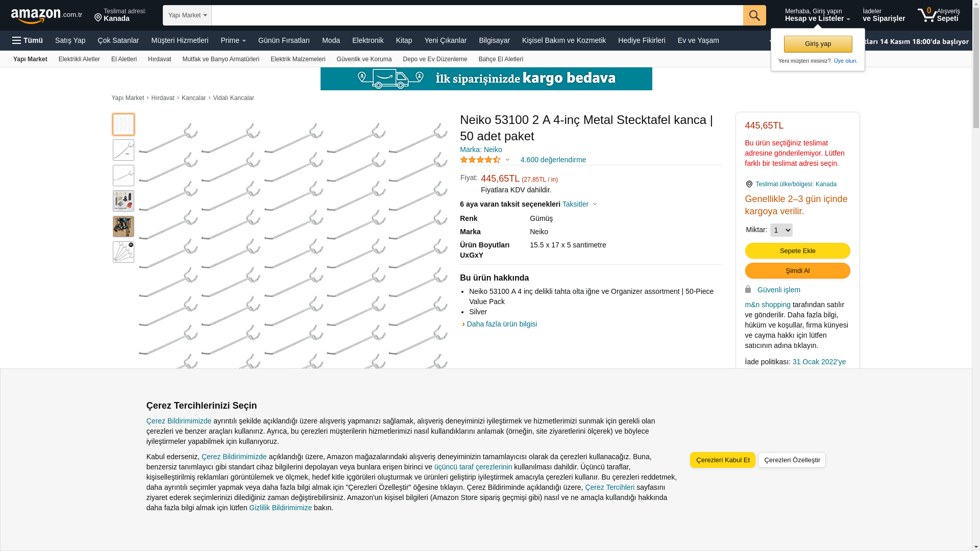
Task: Select the second product thumbnail
Action: click(x=124, y=150)
